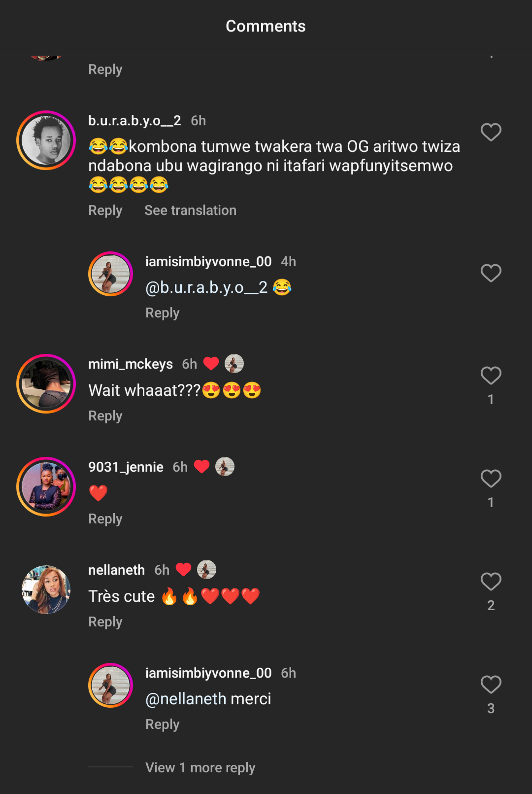Like iamisimbiyvonne_00's laughing emoji reply
Image resolution: width=532 pixels, height=794 pixels.
(x=491, y=273)
